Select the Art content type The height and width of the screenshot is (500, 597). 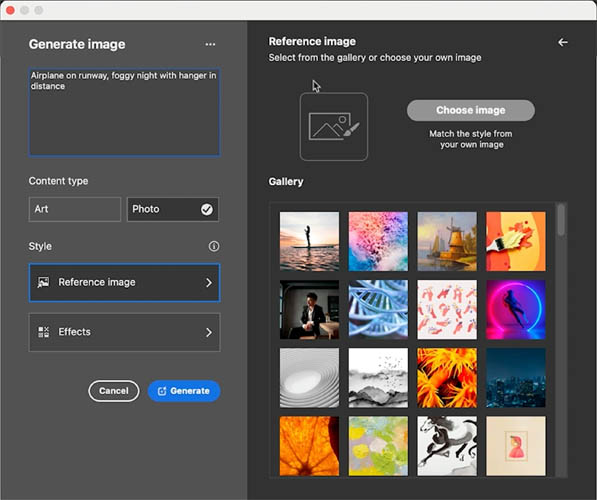(x=75, y=209)
